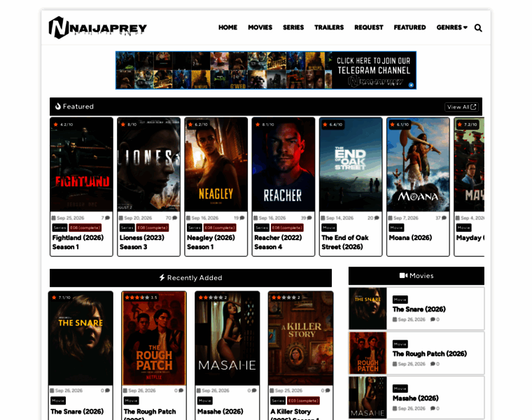Open the Lioness poster thumbnail

point(148,164)
